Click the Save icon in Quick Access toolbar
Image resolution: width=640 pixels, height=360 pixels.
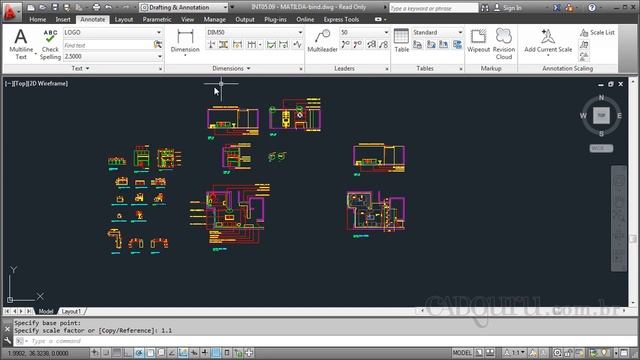55,7
